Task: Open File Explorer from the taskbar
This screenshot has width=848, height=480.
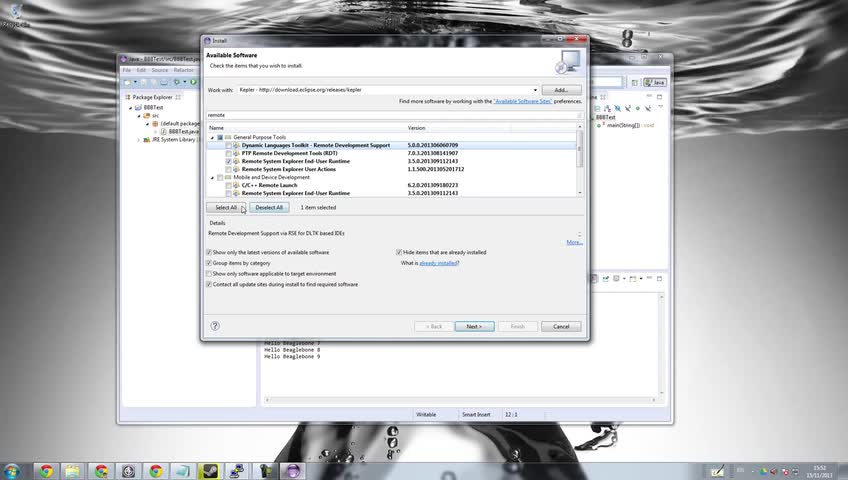Action: point(72,471)
